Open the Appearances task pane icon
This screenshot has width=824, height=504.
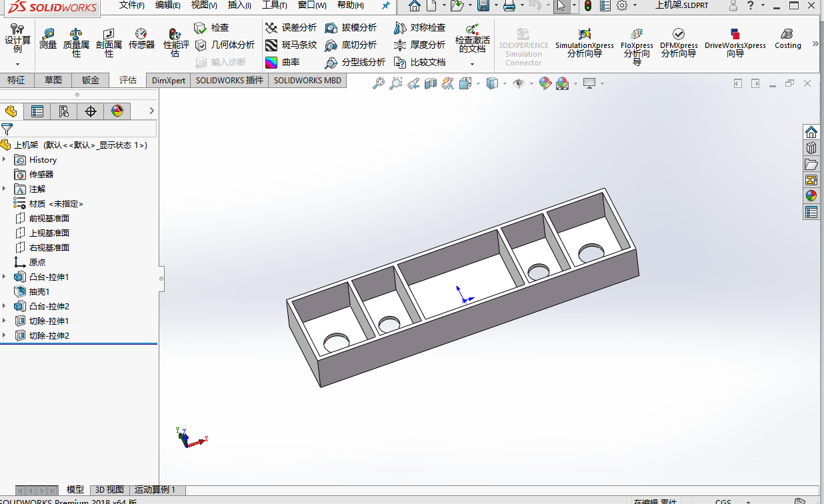(x=811, y=195)
